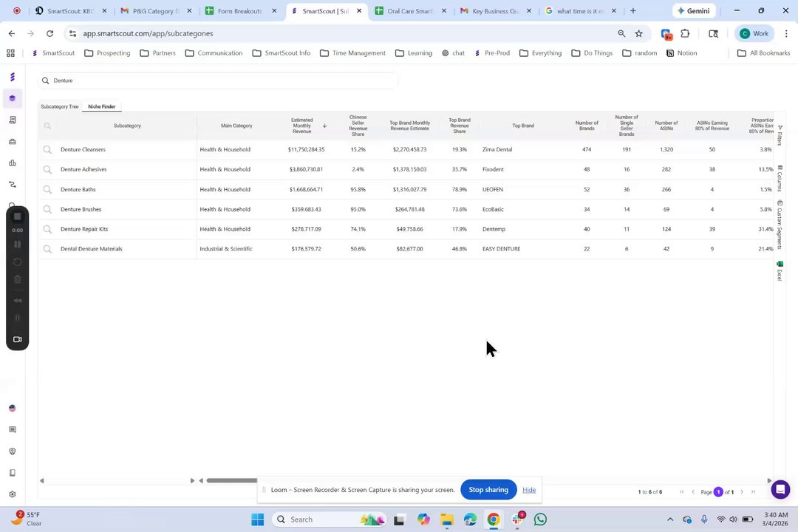Click the Subcategory column header
The height and width of the screenshot is (532, 798).
coord(127,126)
